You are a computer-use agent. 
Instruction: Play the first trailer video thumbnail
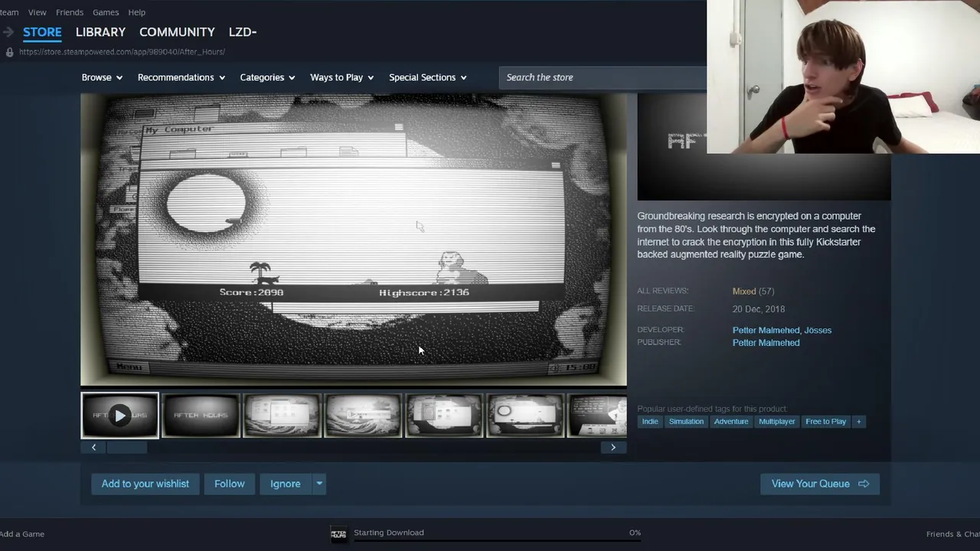120,416
